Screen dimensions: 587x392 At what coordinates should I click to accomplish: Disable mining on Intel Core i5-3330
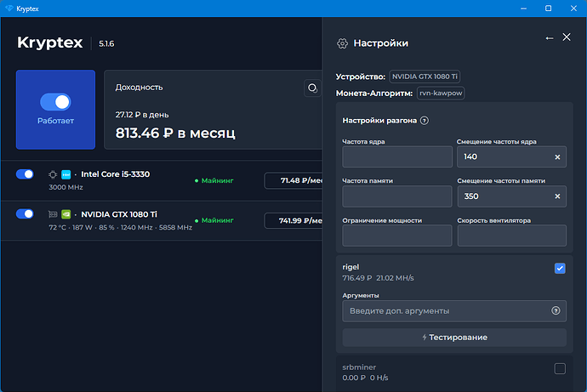(25, 174)
